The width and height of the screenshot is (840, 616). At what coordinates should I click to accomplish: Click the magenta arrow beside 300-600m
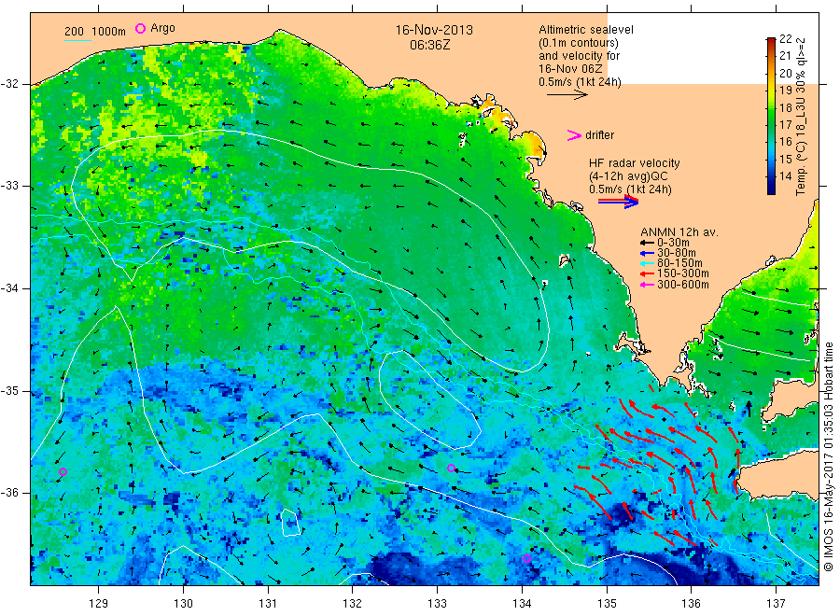[647, 285]
